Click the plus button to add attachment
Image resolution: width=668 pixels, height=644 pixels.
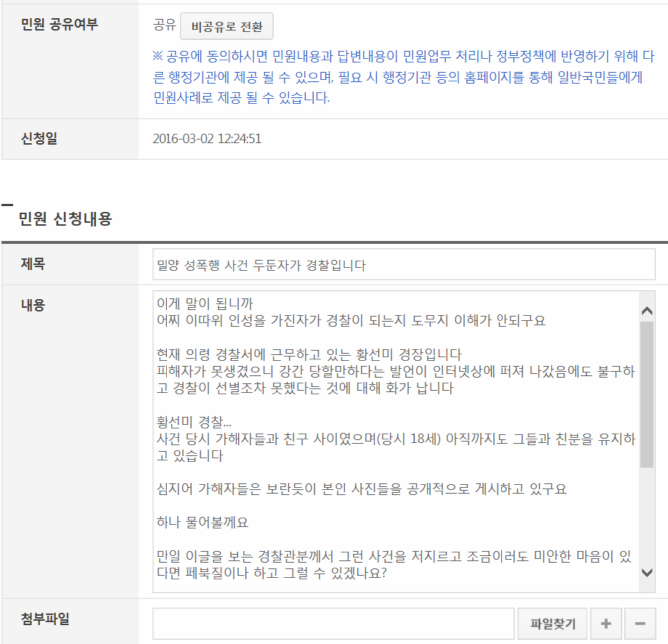(605, 624)
